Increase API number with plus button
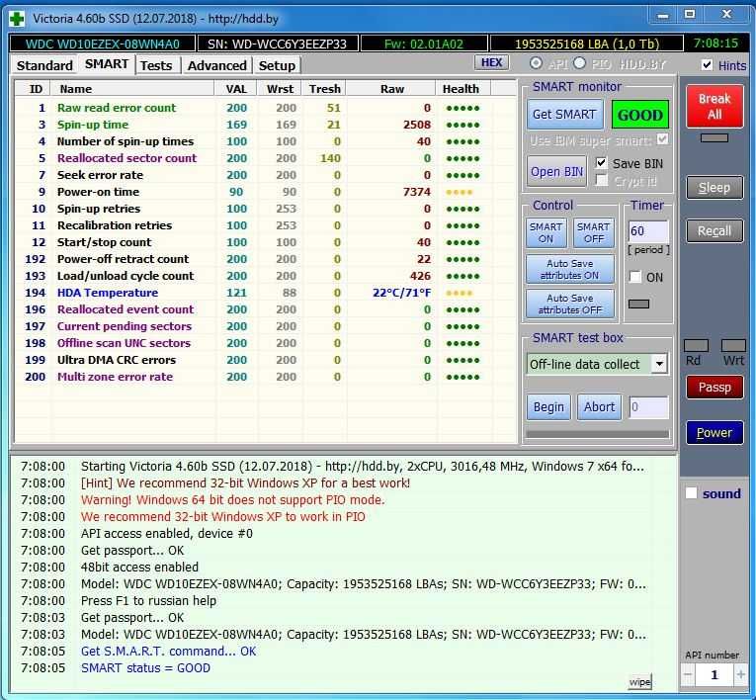The height and width of the screenshot is (700, 756). click(740, 674)
